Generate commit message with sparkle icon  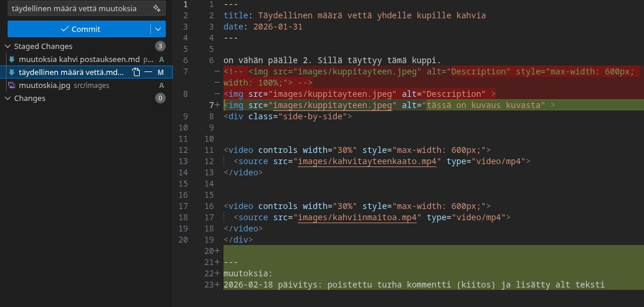coord(156,8)
